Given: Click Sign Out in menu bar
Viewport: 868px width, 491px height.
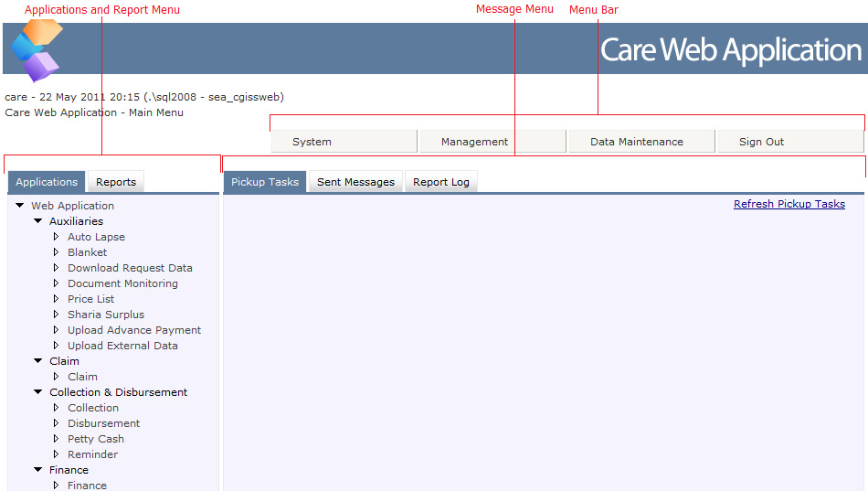Looking at the screenshot, I should coord(761,142).
